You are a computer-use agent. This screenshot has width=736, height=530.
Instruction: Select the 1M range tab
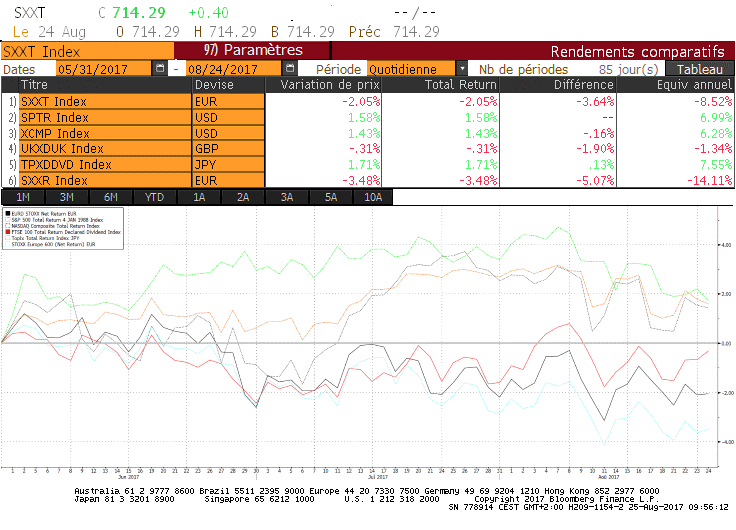pos(23,197)
